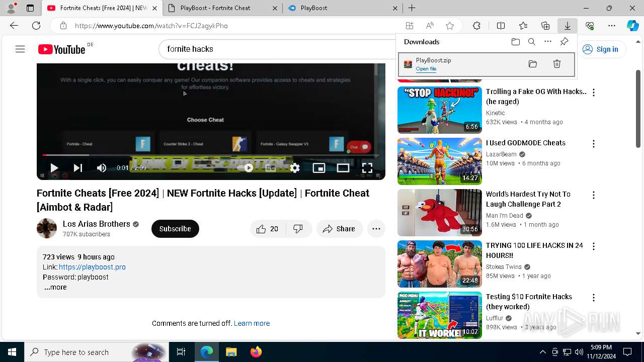Go to the YouTube home logo

click(61, 49)
